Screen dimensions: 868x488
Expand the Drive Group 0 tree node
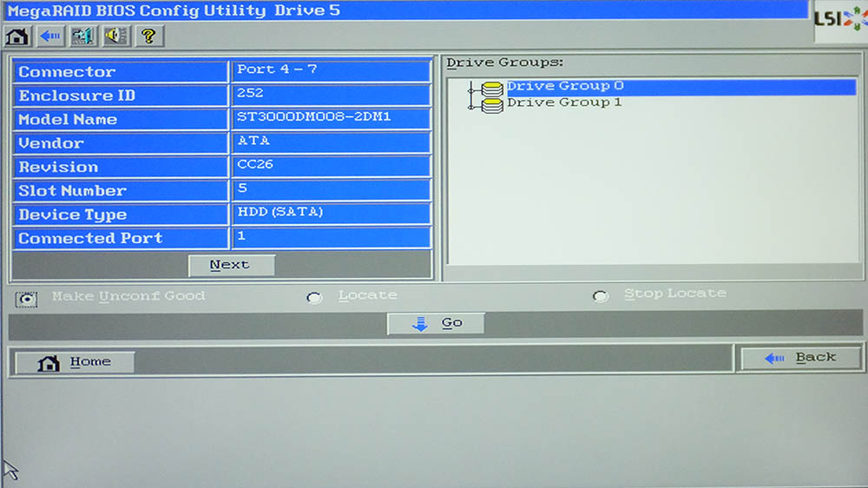pos(471,90)
